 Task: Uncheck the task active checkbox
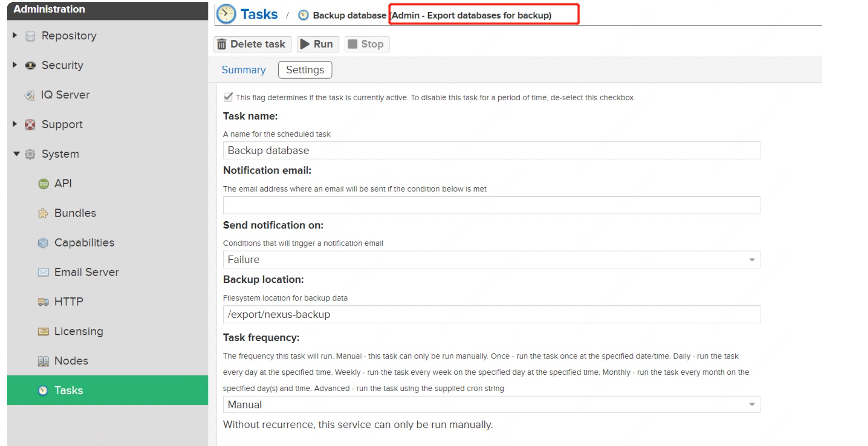coord(228,97)
